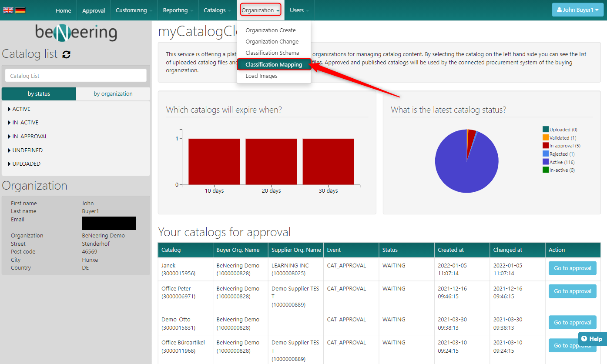Open the Help widget
The width and height of the screenshot is (607, 364).
(x=592, y=339)
